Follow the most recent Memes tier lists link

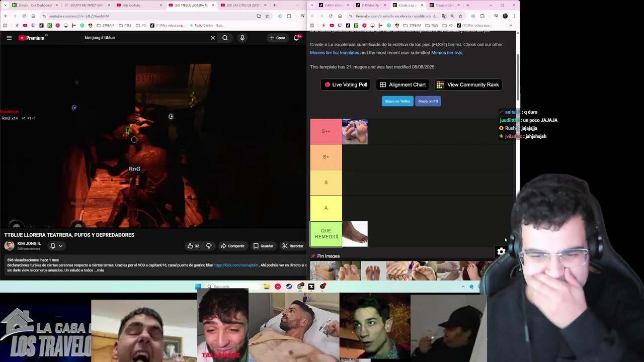point(447,53)
